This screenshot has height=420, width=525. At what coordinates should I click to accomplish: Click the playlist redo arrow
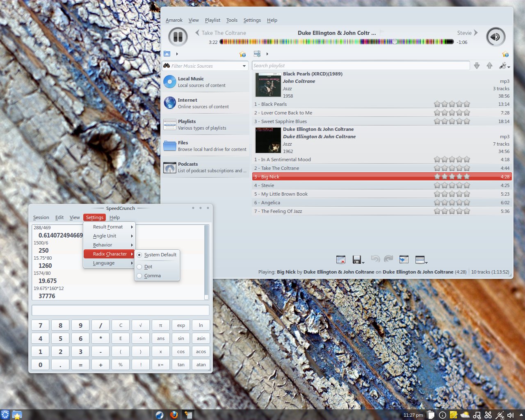388,259
